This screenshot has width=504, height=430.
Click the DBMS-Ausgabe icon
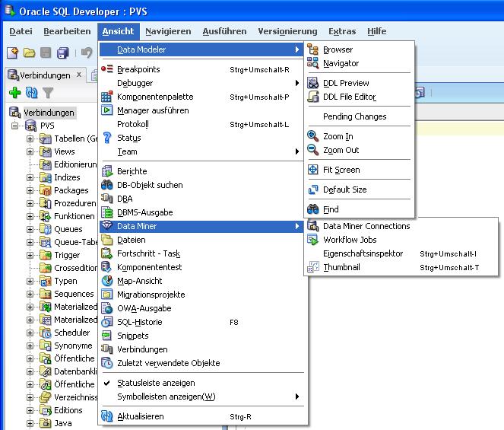point(107,212)
